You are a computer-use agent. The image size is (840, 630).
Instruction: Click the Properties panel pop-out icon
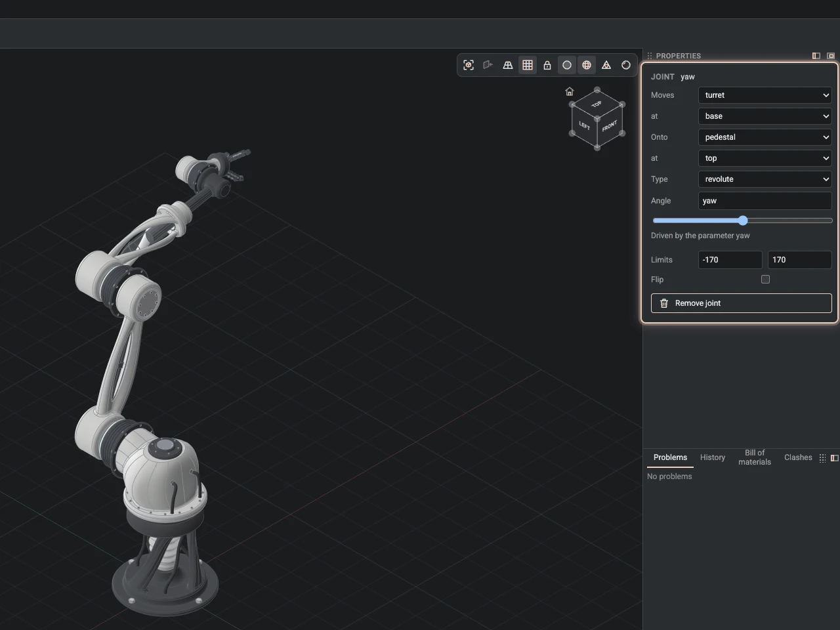[x=831, y=56]
